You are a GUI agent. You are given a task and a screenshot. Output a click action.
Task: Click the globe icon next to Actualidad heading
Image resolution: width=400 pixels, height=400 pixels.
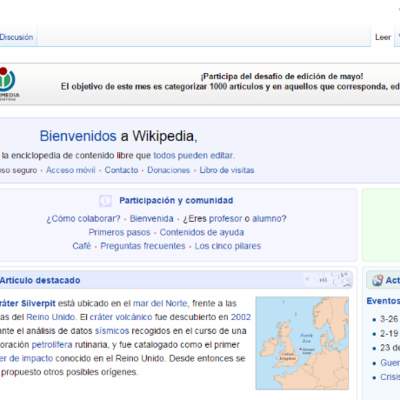point(377,280)
